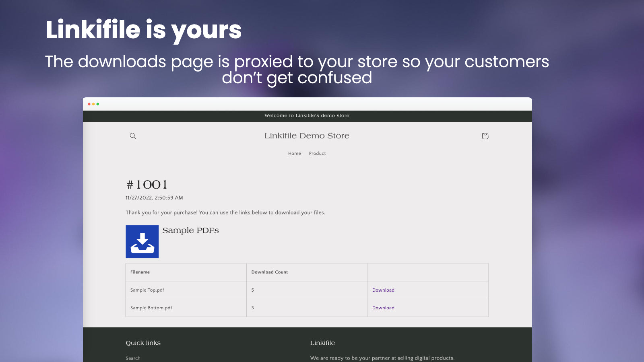
Task: Click the Quick links footer heading
Action: pyautogui.click(x=143, y=343)
